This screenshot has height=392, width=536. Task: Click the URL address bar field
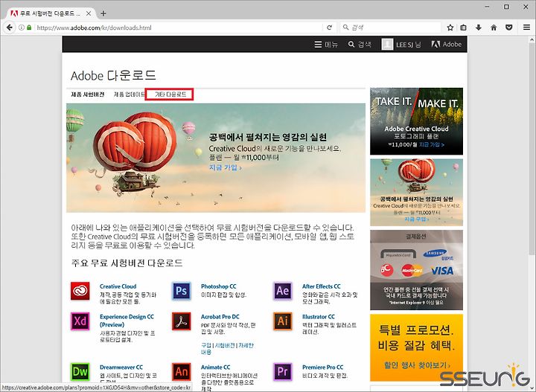(x=178, y=28)
